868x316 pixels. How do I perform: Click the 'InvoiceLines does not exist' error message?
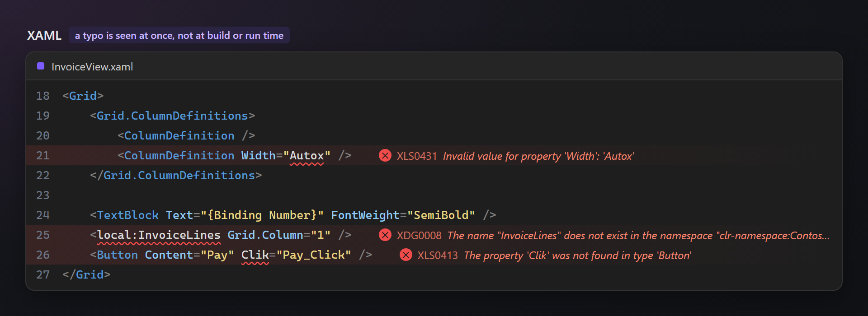pyautogui.click(x=638, y=236)
